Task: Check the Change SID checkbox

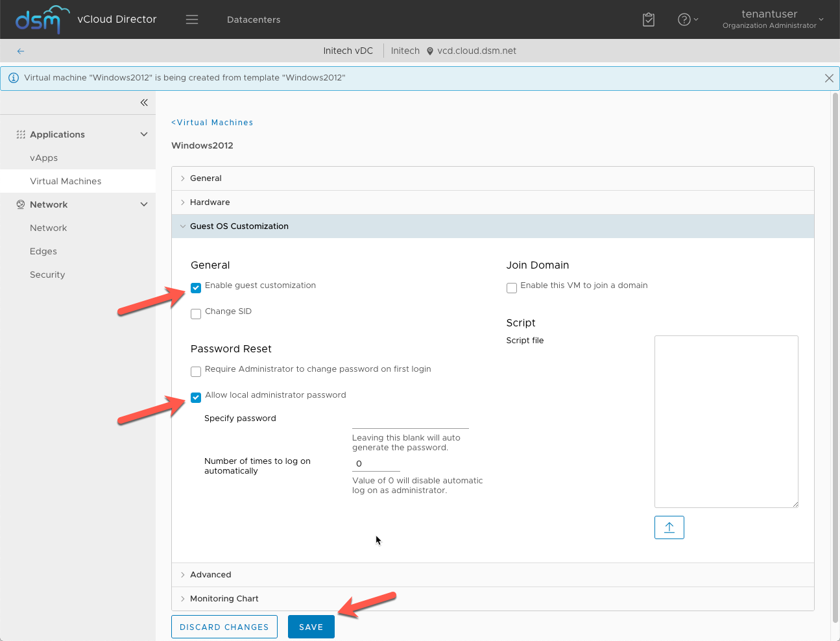Action: [x=196, y=314]
